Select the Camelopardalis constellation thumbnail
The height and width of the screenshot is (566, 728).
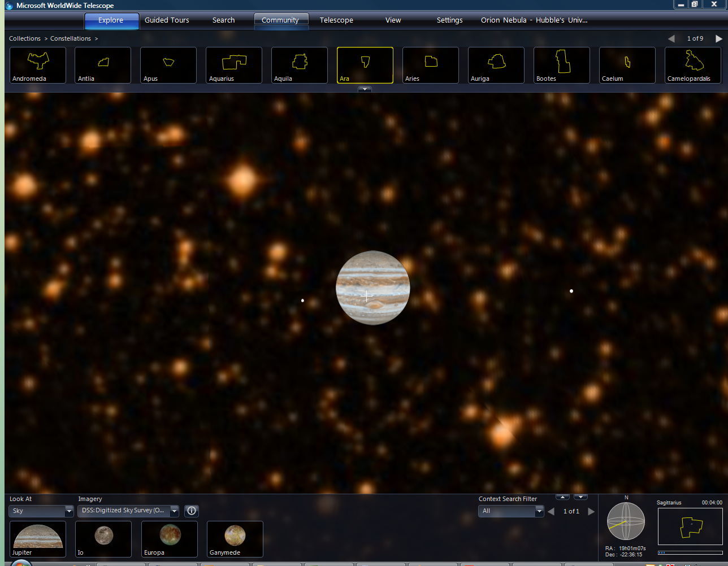point(693,65)
